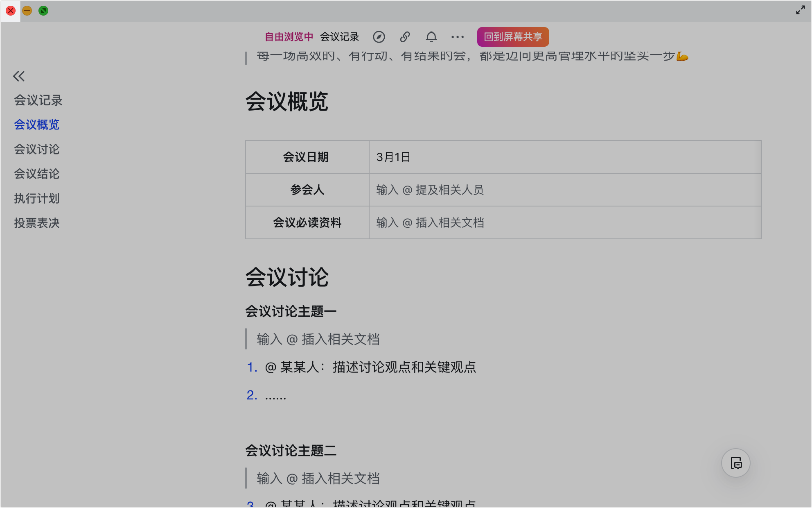Image resolution: width=812 pixels, height=508 pixels.
Task: Open the three-dot more options menu
Action: [x=458, y=37]
